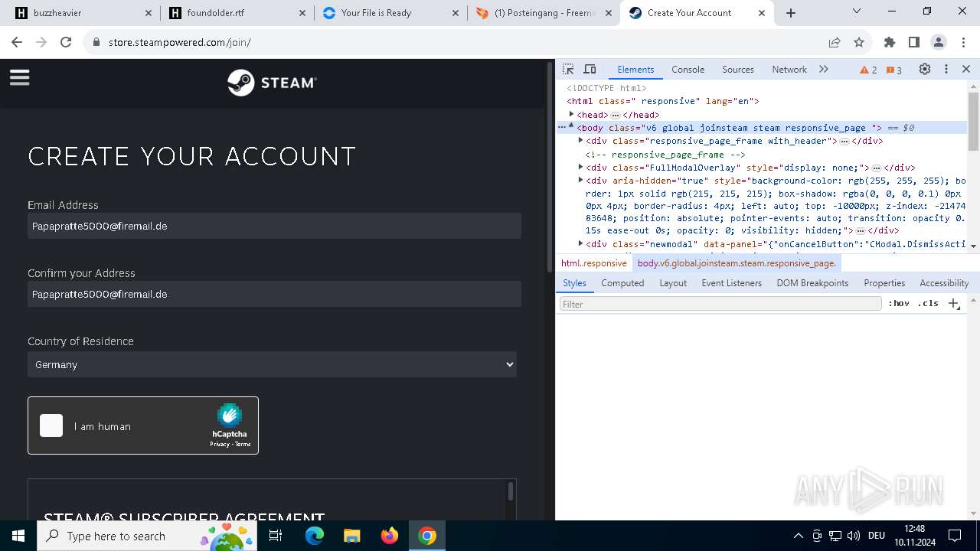Viewport: 980px width, 551px height.
Task: Expand the responsive_page_frame div node
Action: [x=580, y=140]
